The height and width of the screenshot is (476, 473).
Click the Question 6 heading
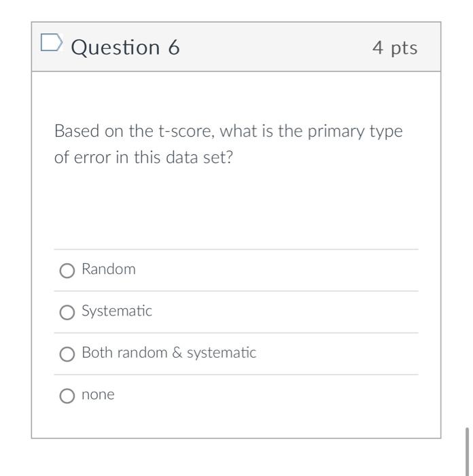point(125,48)
